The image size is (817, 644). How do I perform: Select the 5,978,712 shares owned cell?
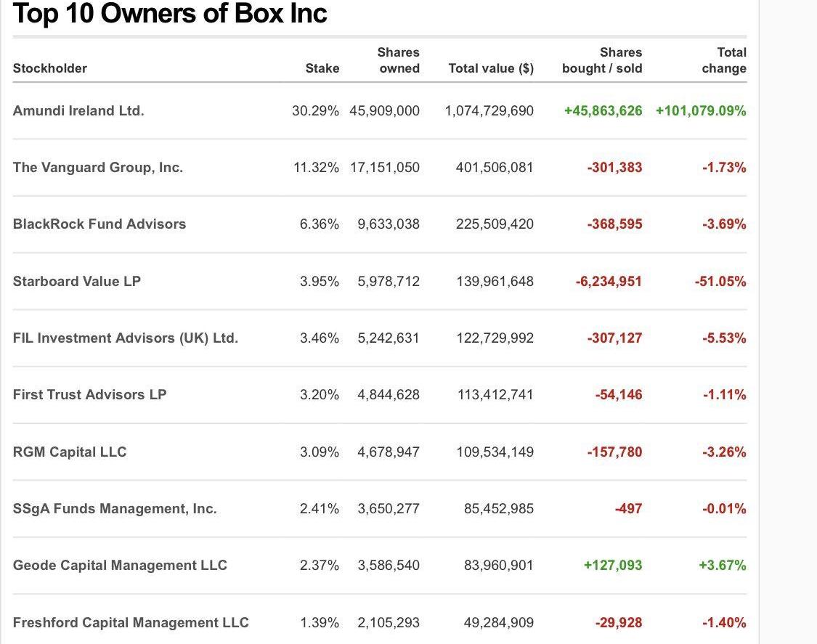point(389,282)
